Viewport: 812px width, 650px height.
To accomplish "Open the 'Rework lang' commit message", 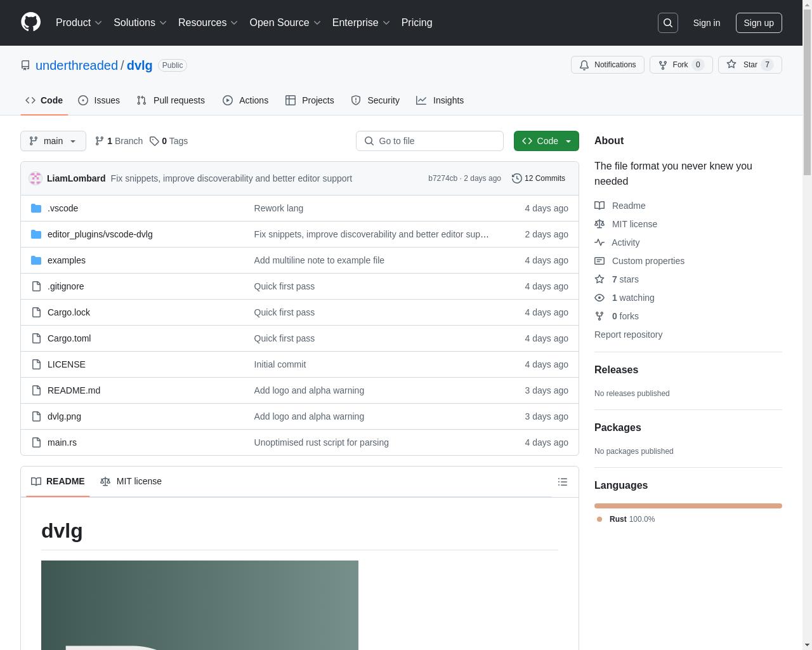I will (278, 208).
